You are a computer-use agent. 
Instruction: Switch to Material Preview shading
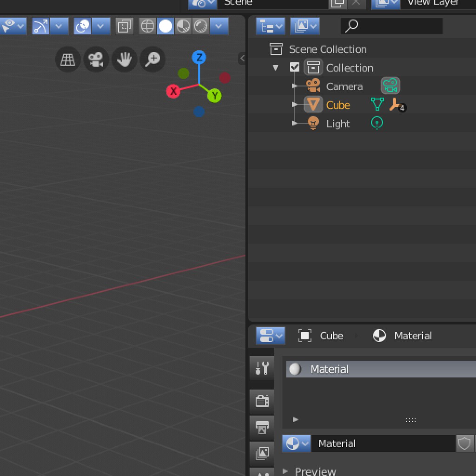pyautogui.click(x=183, y=26)
